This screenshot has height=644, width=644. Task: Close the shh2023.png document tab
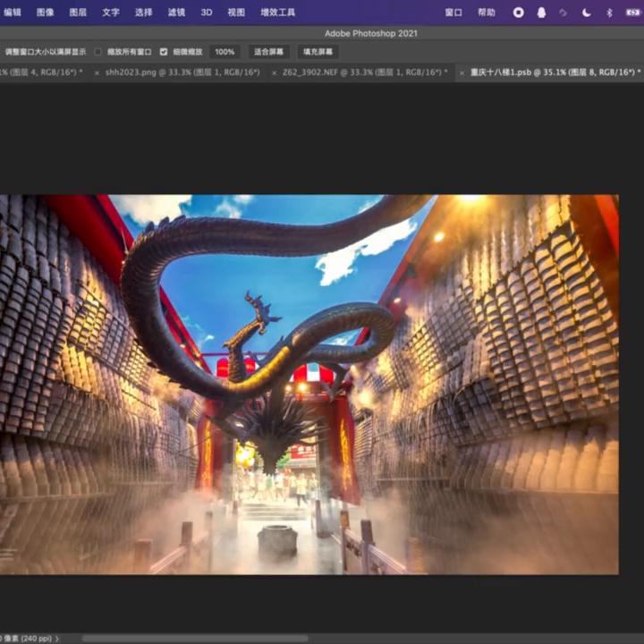coord(97,72)
